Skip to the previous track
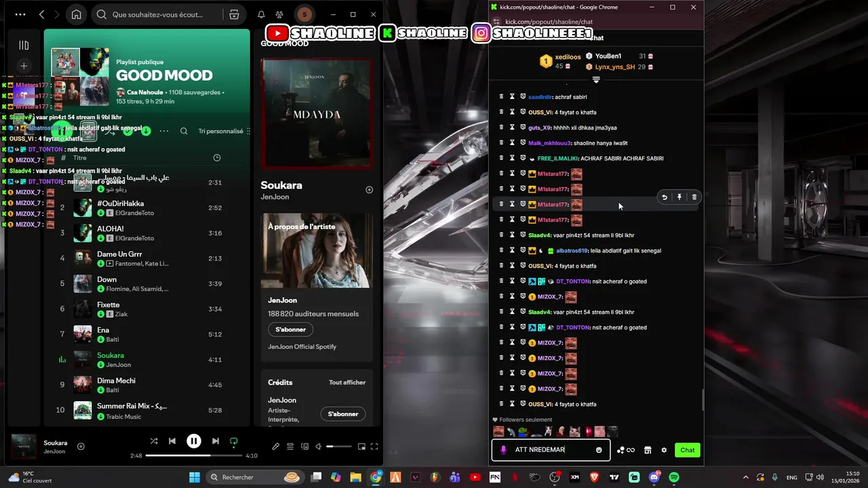The height and width of the screenshot is (488, 868). pos(172,441)
